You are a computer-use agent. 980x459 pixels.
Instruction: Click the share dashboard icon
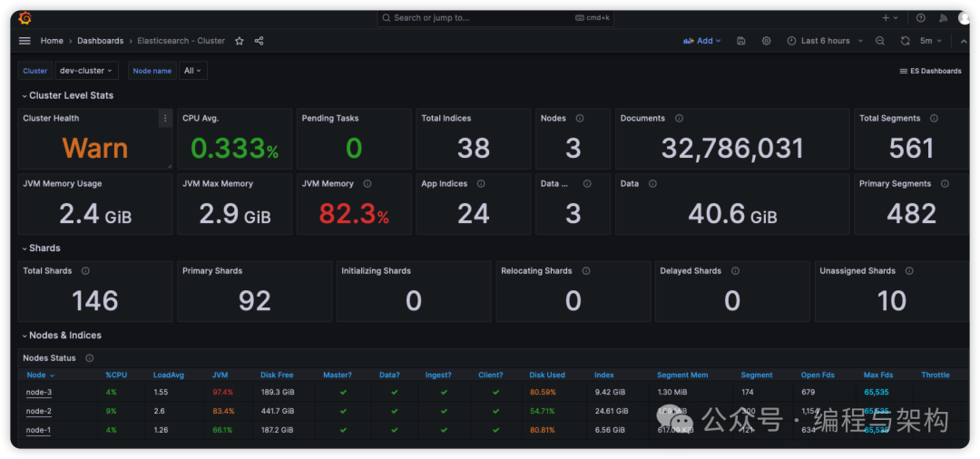259,41
